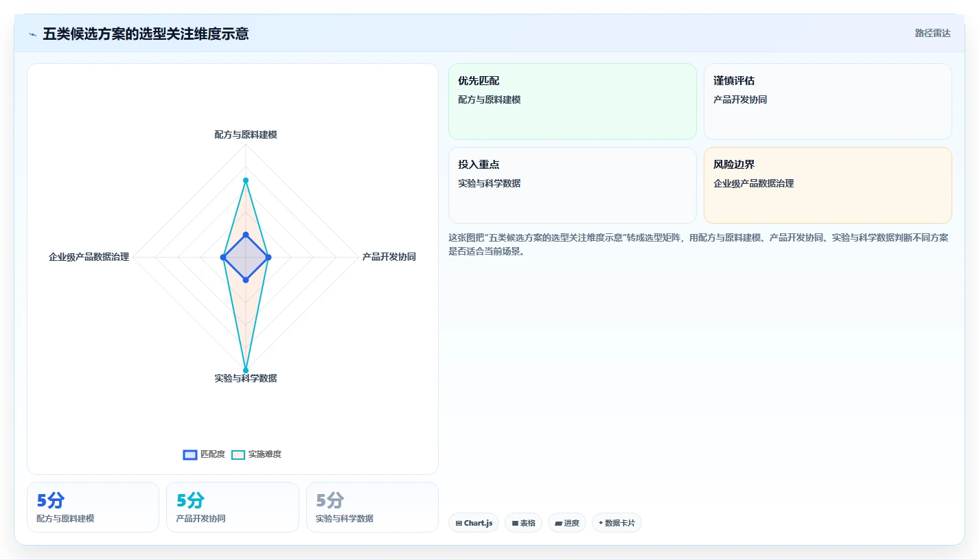Click the 产品开发协同 radar axis label
979x560 pixels.
coord(389,257)
